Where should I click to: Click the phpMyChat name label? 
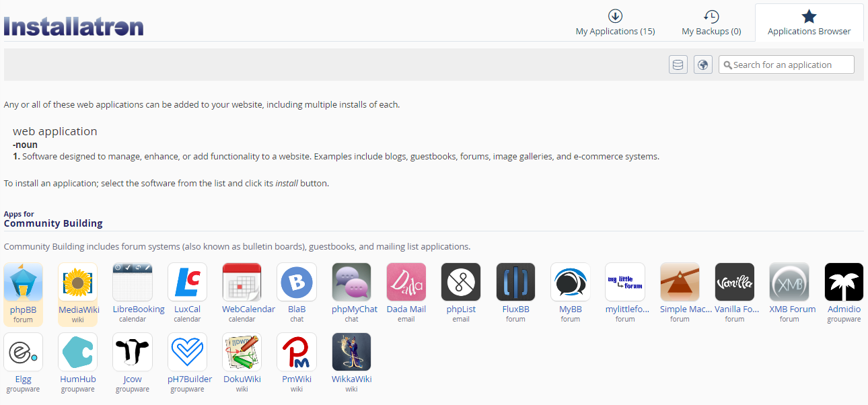coord(355,309)
